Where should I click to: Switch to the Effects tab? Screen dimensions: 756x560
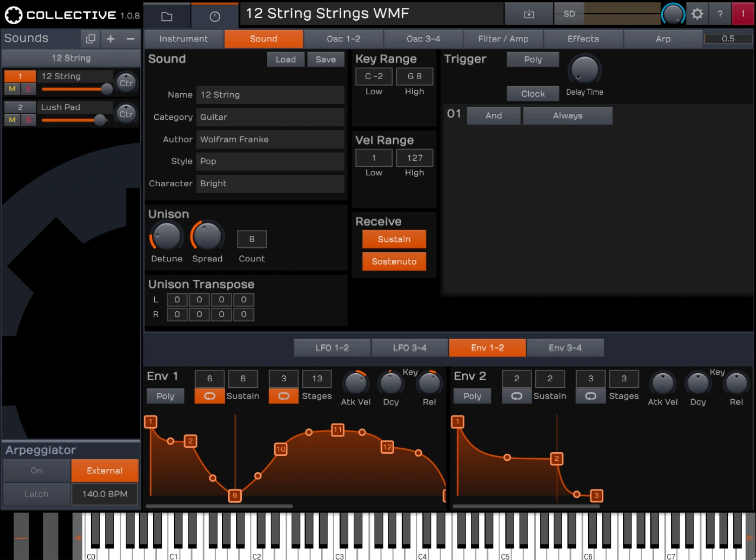click(583, 39)
